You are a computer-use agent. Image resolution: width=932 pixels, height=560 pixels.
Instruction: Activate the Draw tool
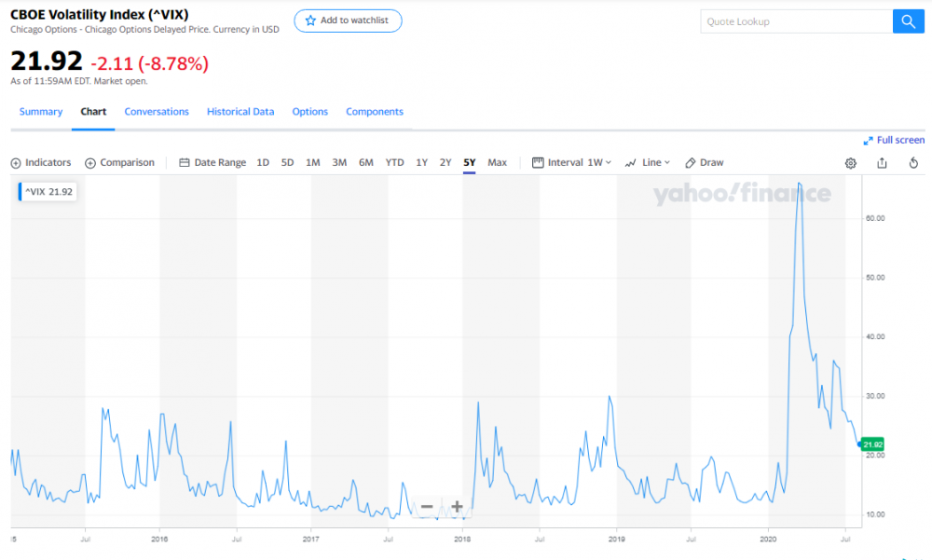tap(705, 163)
